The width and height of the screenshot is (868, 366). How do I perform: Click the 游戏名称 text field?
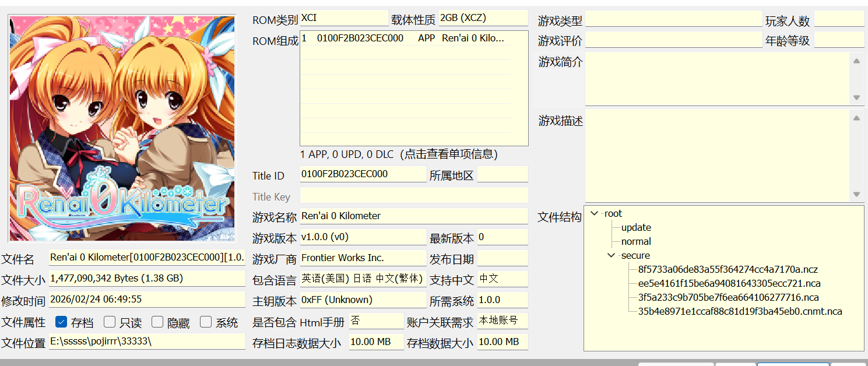[413, 216]
